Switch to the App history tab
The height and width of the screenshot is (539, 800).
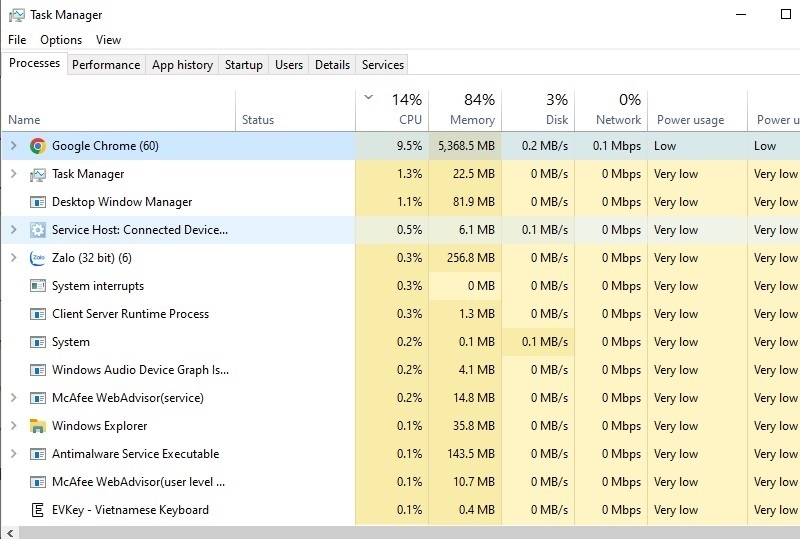coord(182,65)
